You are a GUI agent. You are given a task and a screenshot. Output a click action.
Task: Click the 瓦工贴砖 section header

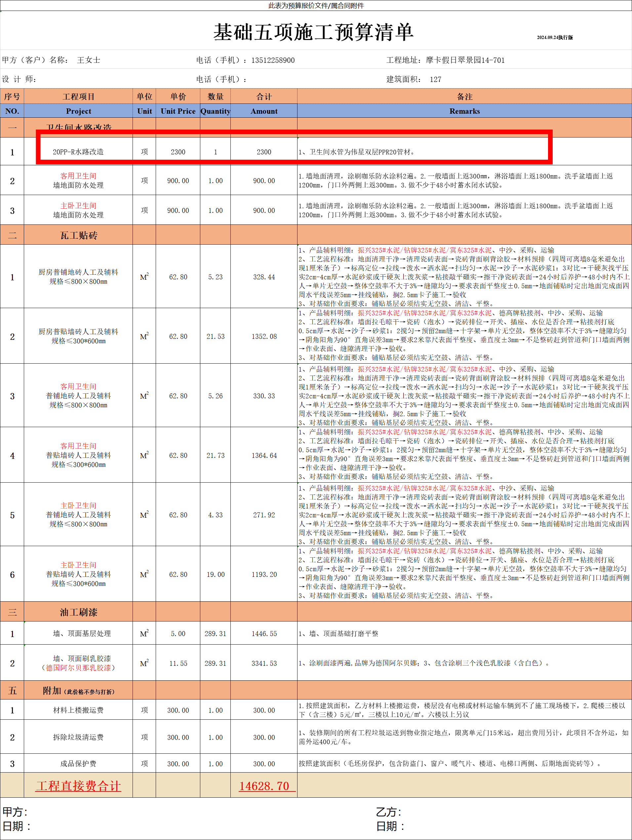pyautogui.click(x=78, y=235)
